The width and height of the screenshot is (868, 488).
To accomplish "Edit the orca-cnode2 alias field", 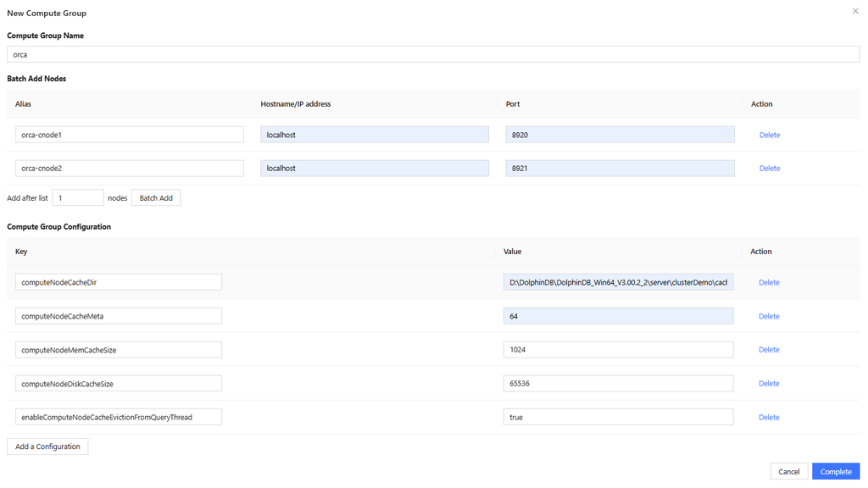I will (x=130, y=169).
